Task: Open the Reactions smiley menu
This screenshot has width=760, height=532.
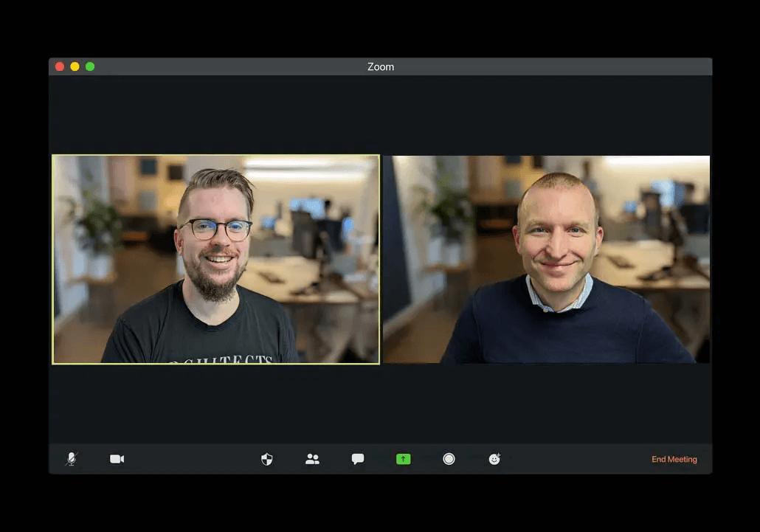Action: coord(494,459)
